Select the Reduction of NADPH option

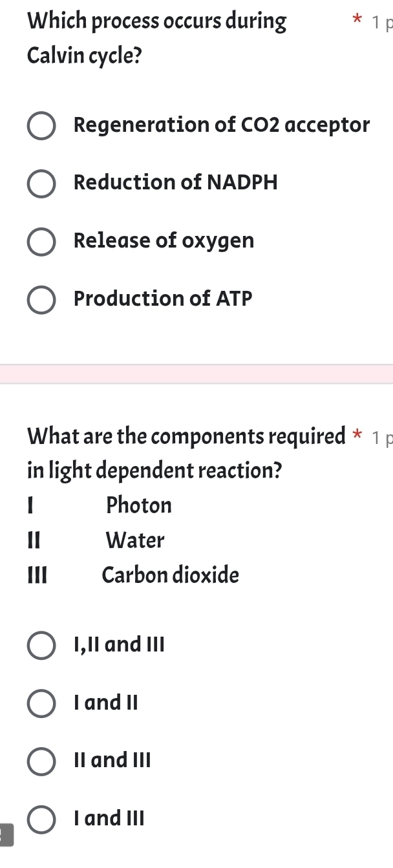pos(41,184)
